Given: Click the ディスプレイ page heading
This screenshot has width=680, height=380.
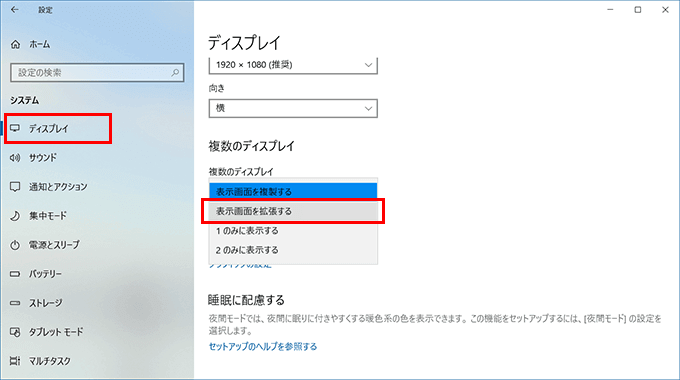Looking at the screenshot, I should tap(244, 43).
